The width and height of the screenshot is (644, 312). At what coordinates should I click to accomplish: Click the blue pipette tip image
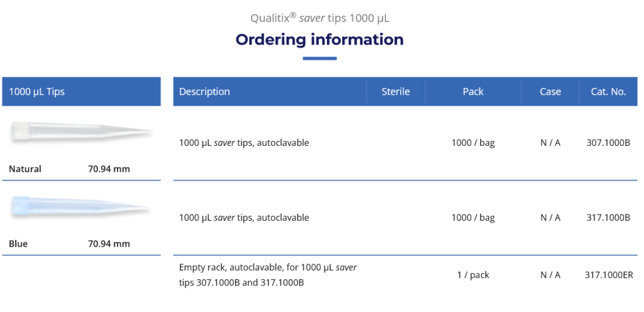[x=80, y=207]
